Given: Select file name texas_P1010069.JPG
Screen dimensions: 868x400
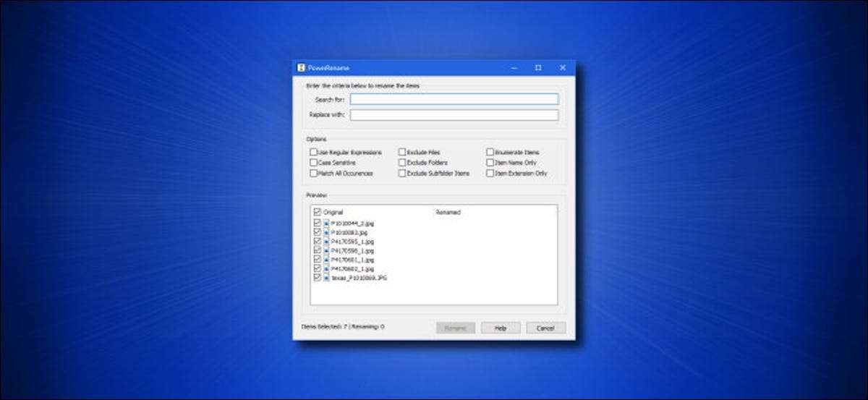Looking at the screenshot, I should 359,277.
